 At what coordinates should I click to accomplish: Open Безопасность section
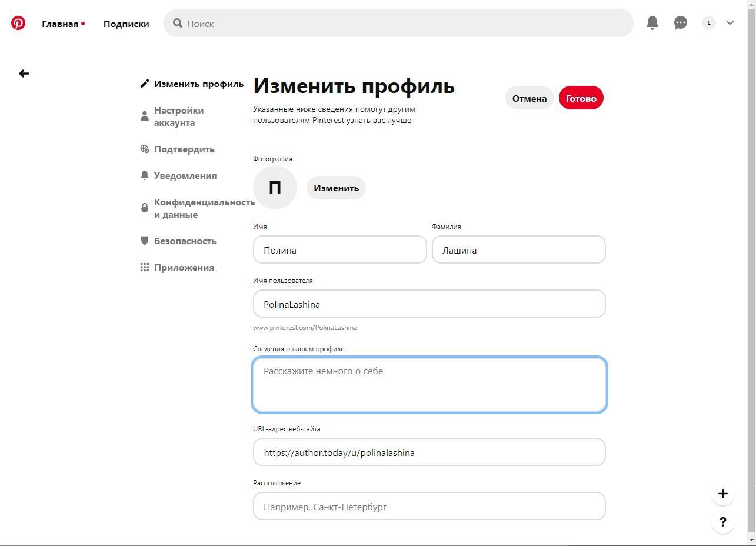185,241
